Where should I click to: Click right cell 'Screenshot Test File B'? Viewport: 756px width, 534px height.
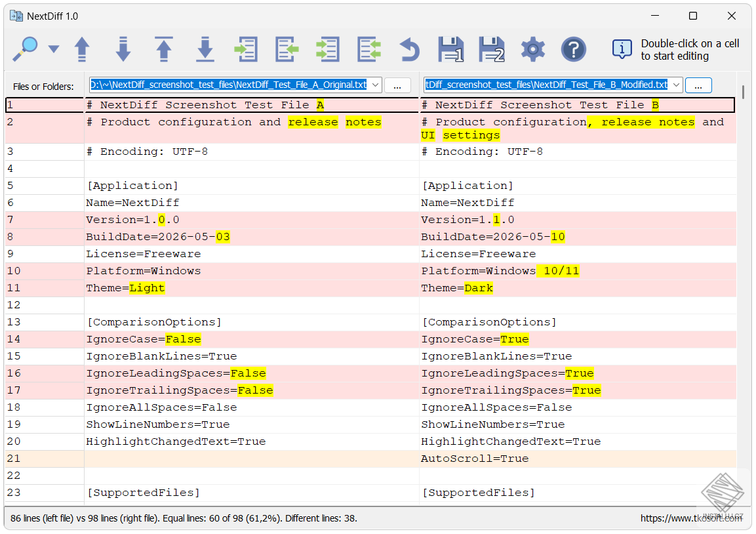click(x=577, y=105)
